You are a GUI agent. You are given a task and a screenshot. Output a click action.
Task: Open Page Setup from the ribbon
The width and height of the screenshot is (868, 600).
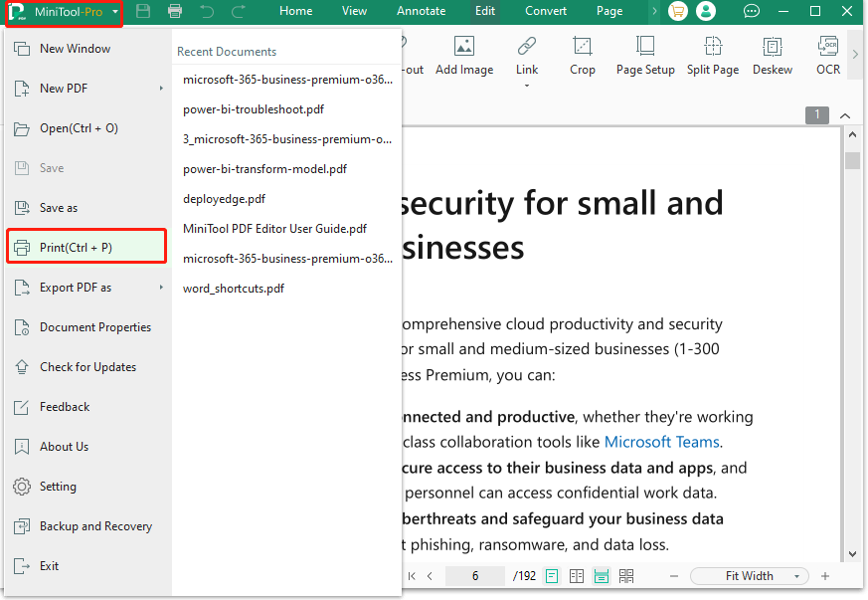coord(645,47)
